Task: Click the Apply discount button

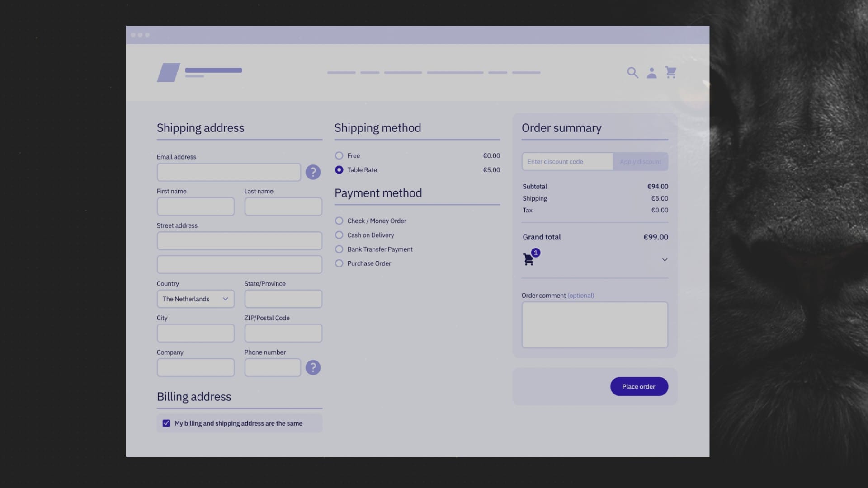Action: point(640,161)
